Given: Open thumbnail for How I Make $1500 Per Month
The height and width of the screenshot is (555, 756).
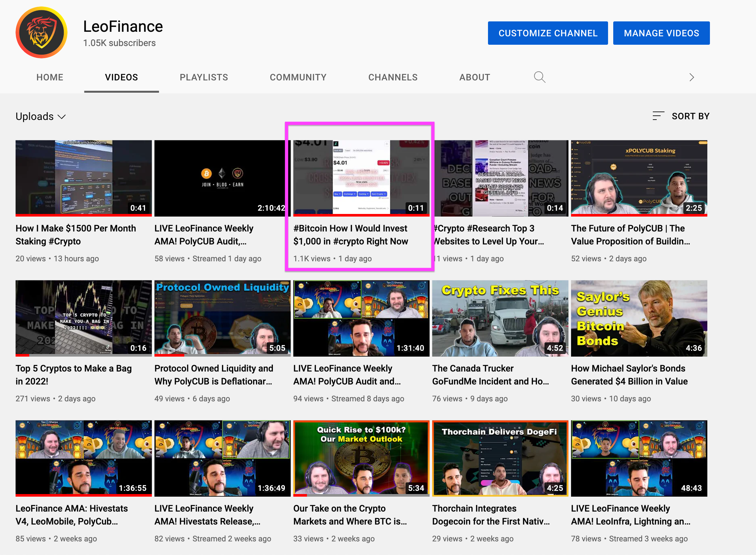Looking at the screenshot, I should pos(83,178).
